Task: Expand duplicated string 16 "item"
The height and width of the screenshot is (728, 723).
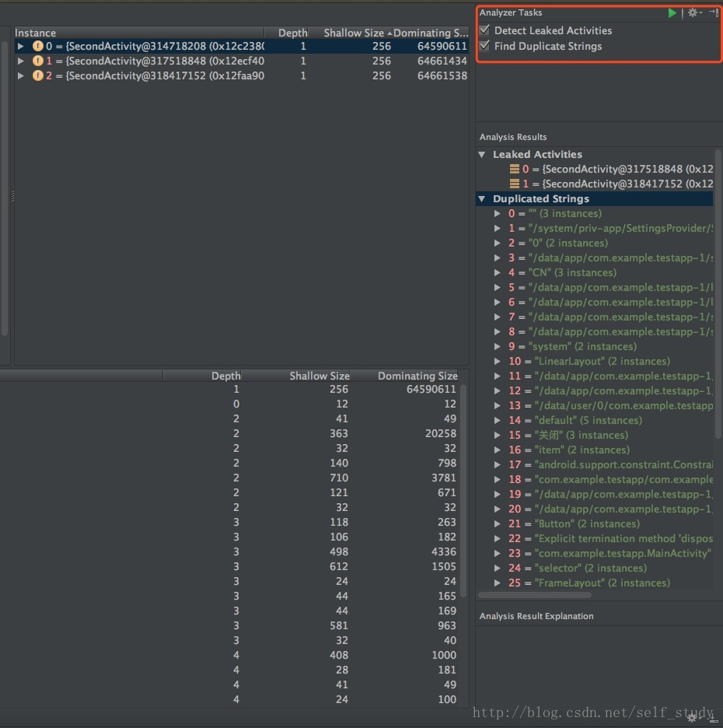Action: [x=497, y=450]
